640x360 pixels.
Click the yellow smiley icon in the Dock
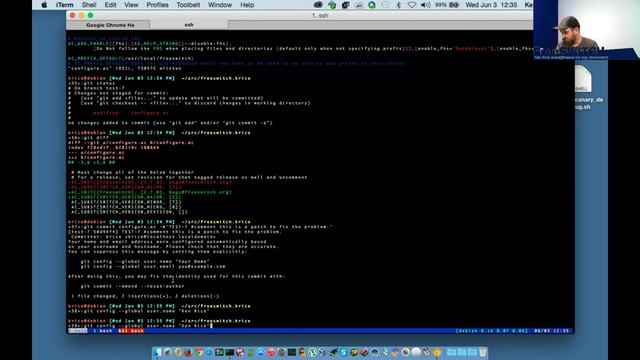coord(436,352)
